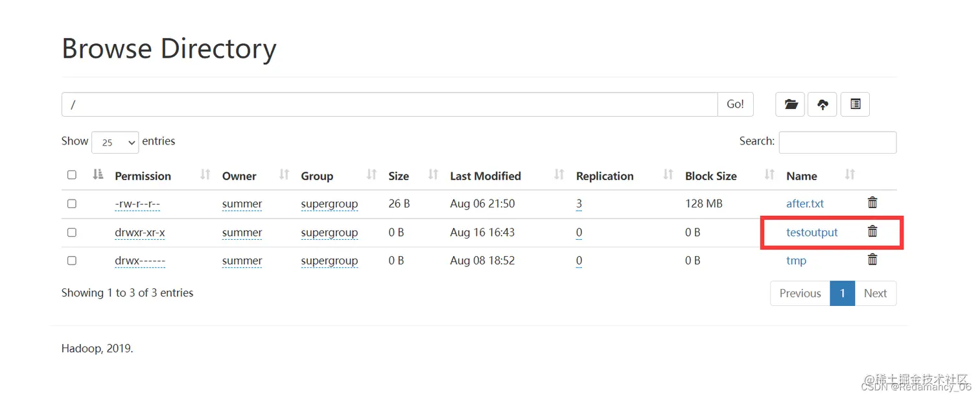
Task: Click replication value 3 of after.txt
Action: pos(579,204)
